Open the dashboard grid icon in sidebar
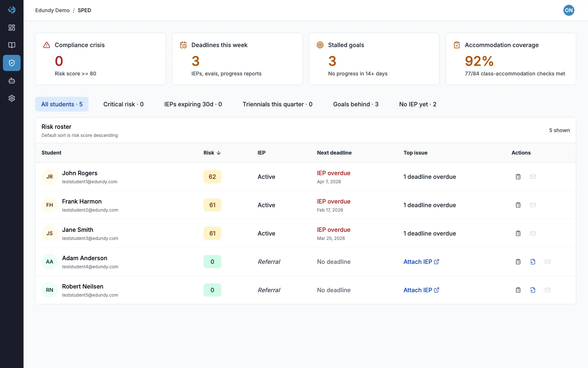The width and height of the screenshot is (588, 368). click(12, 28)
